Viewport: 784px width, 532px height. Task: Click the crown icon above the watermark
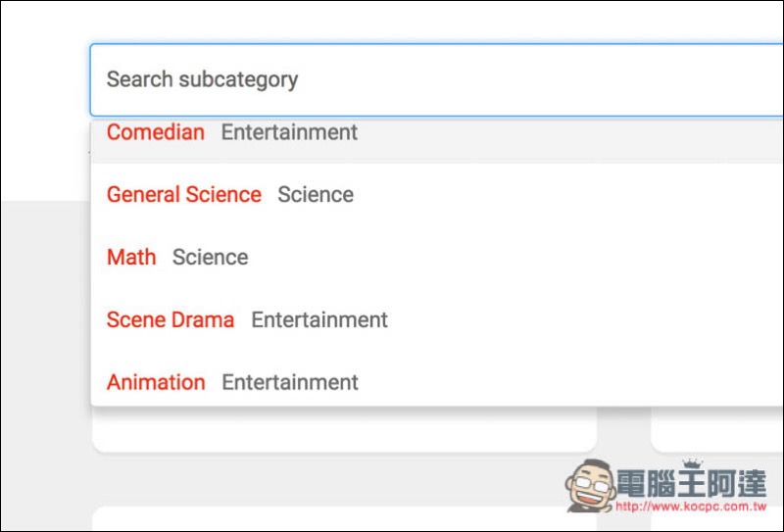[x=692, y=462]
